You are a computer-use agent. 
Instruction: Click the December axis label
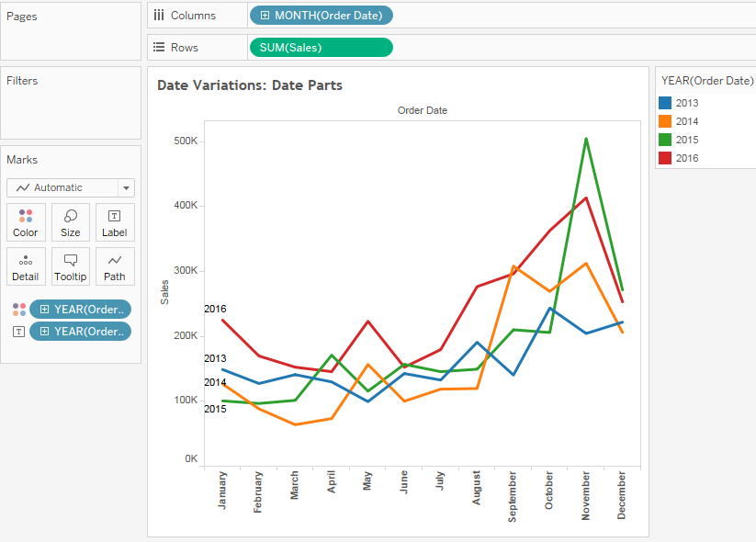pyautogui.click(x=622, y=495)
